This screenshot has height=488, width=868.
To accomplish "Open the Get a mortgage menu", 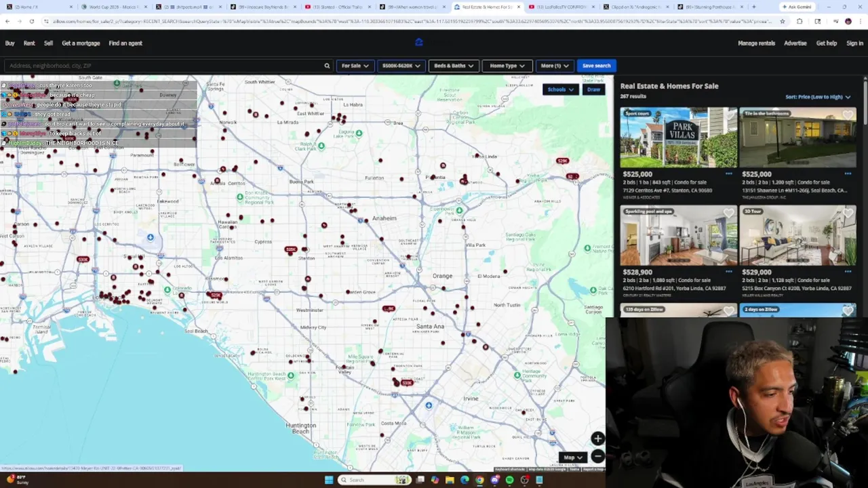I will [x=81, y=43].
